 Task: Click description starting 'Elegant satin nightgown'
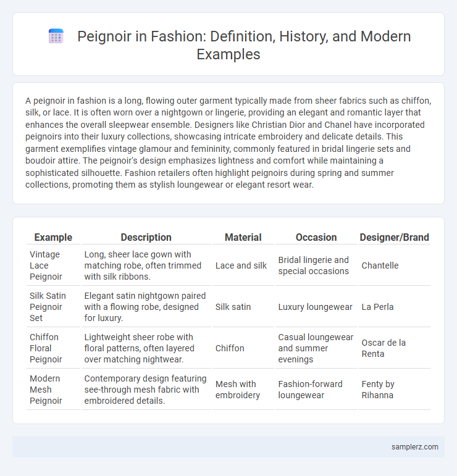tap(146, 307)
